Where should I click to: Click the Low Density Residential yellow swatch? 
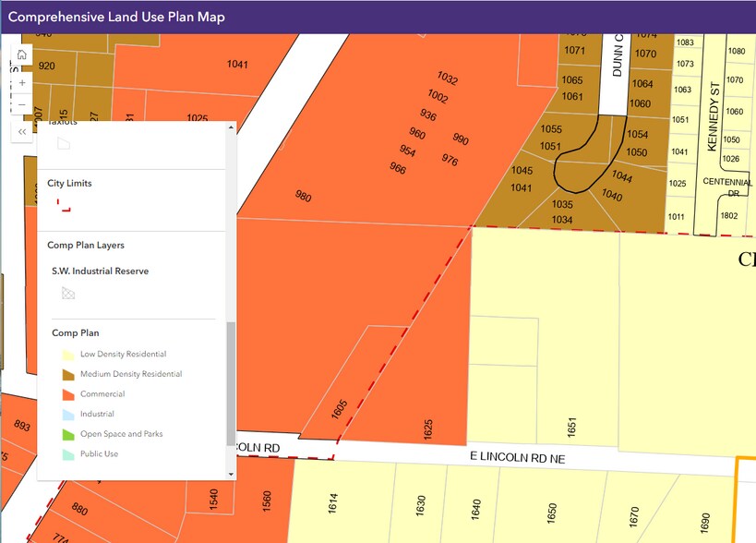(67, 355)
